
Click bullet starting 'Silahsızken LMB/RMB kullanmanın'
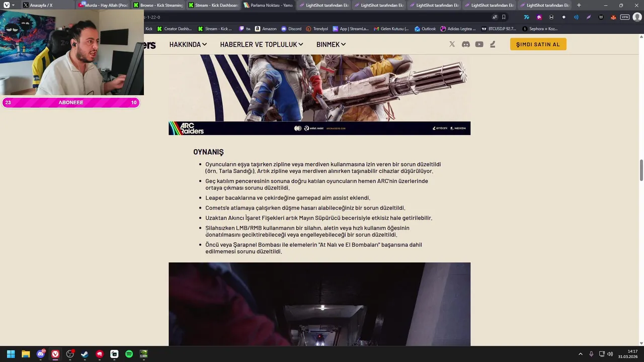point(307,231)
